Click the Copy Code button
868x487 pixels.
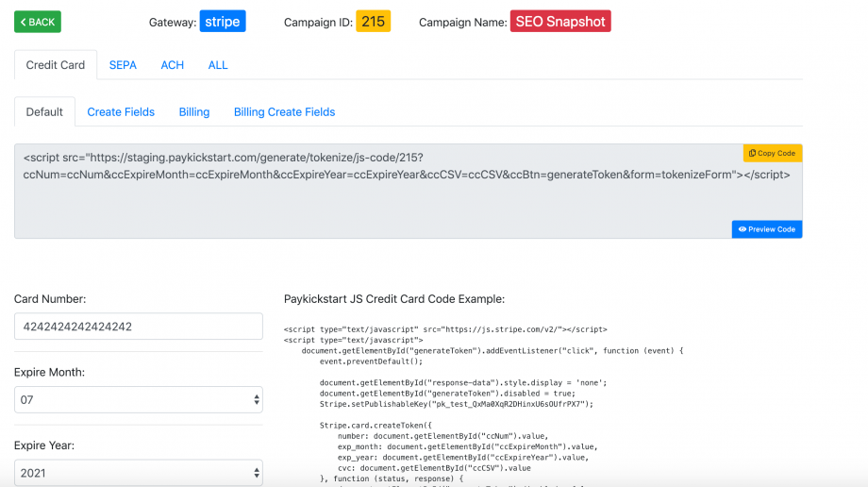coord(772,154)
